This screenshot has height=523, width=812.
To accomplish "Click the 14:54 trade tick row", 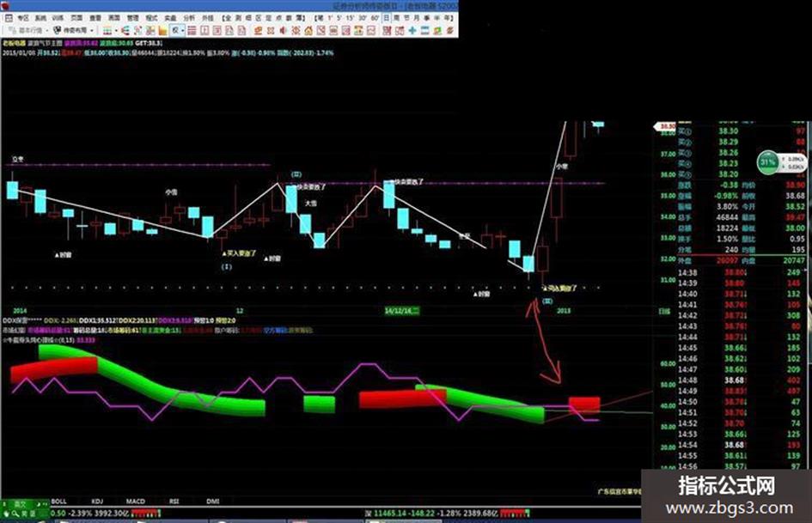I will click(x=741, y=445).
